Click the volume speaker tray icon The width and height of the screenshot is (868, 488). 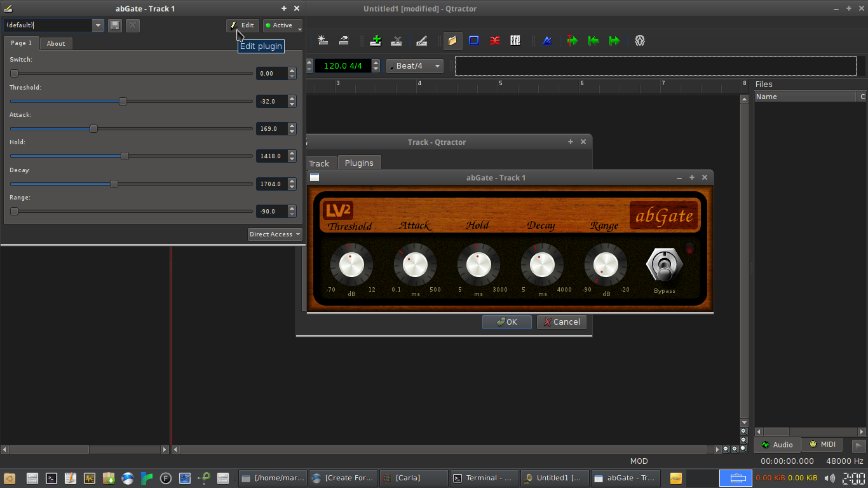point(830,478)
